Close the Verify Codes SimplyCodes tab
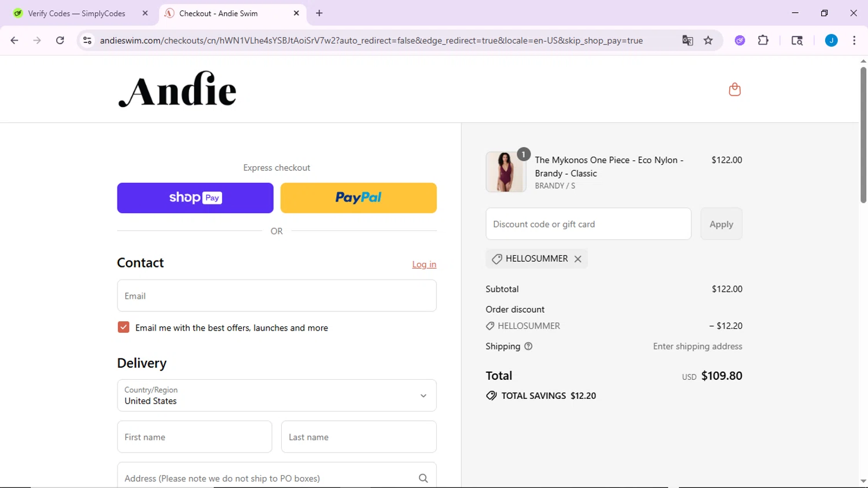The width and height of the screenshot is (868, 488). (145, 13)
